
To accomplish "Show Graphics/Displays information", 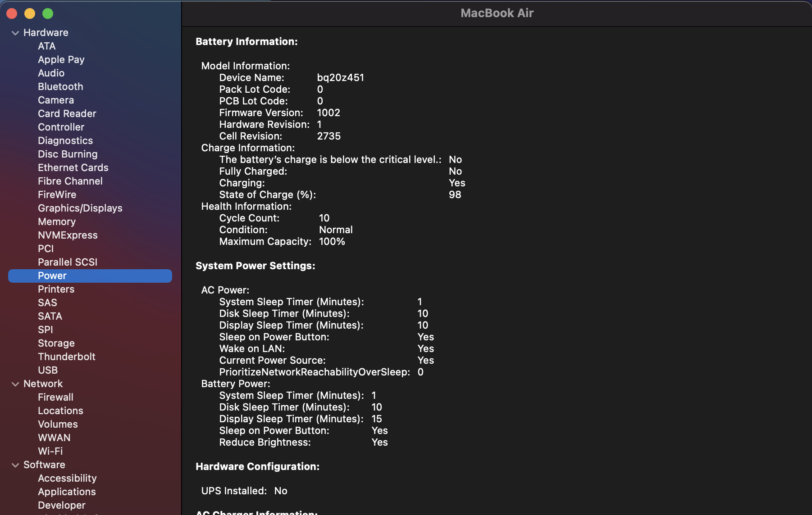I will tap(80, 208).
